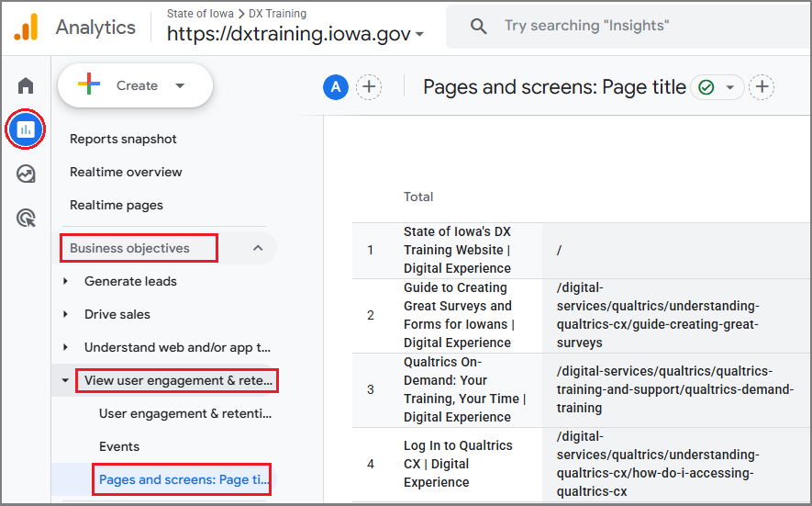
Task: Open the Create button dropdown arrow
Action: 180,85
